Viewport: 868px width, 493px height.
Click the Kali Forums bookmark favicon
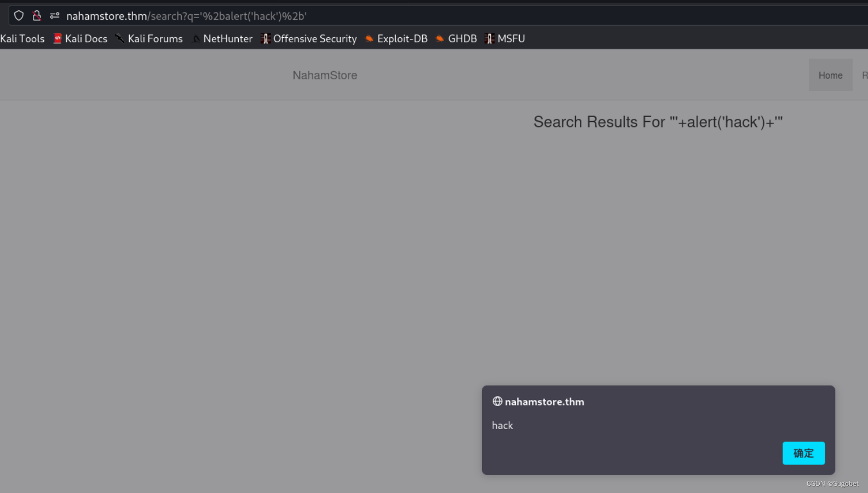click(119, 38)
